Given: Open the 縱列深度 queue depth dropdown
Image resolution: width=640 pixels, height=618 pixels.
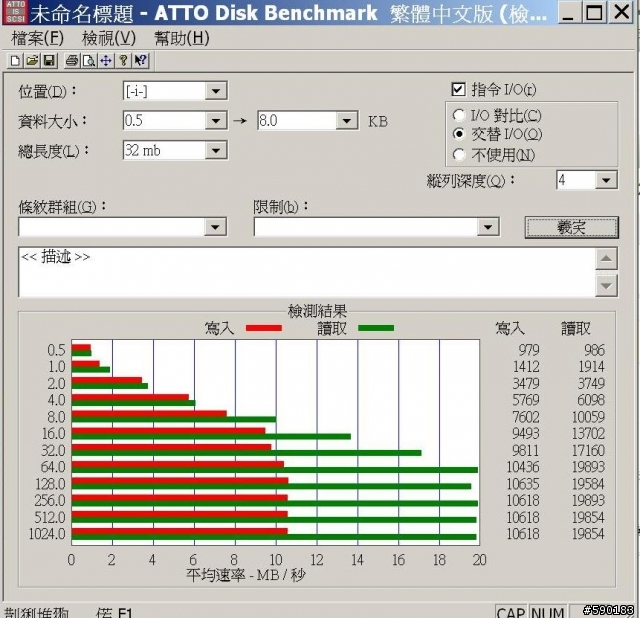Looking at the screenshot, I should (606, 180).
